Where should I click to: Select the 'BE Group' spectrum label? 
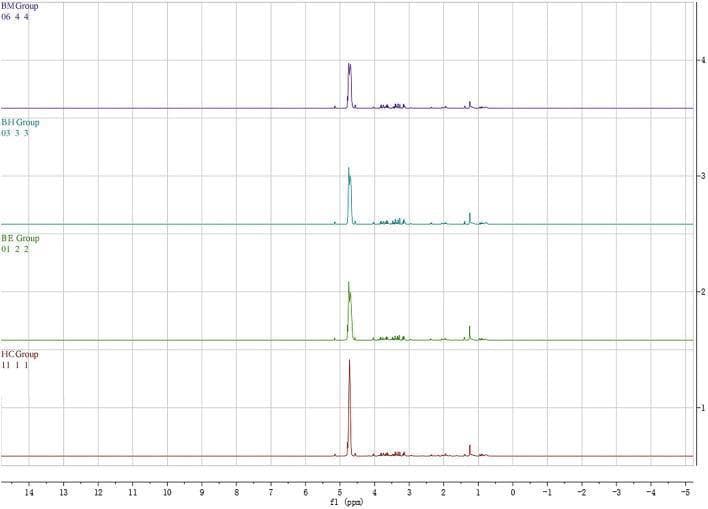(x=20, y=238)
